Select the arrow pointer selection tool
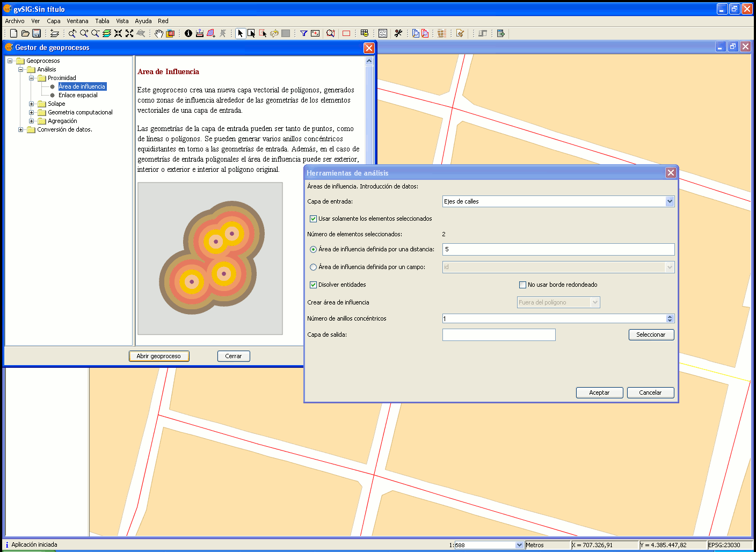 point(240,33)
